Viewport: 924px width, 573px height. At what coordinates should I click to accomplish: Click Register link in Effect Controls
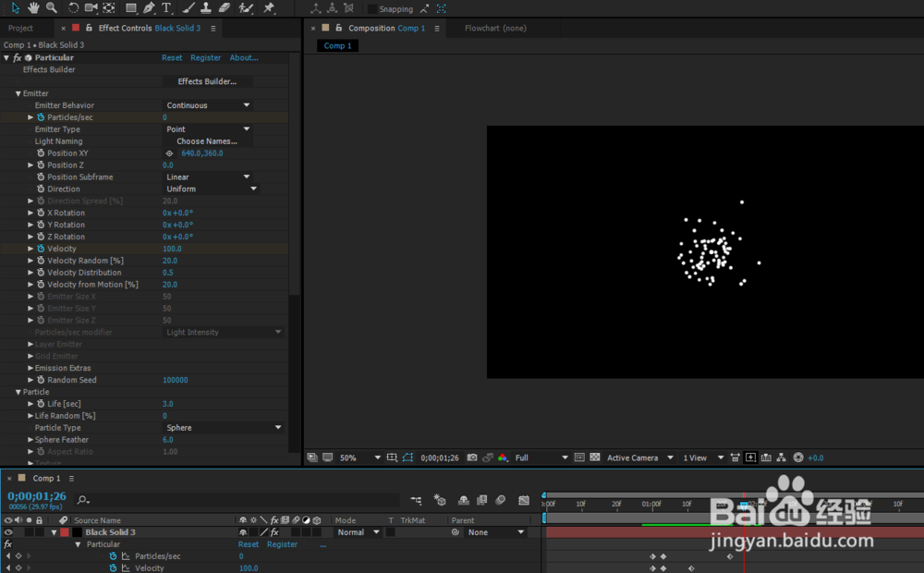(206, 58)
